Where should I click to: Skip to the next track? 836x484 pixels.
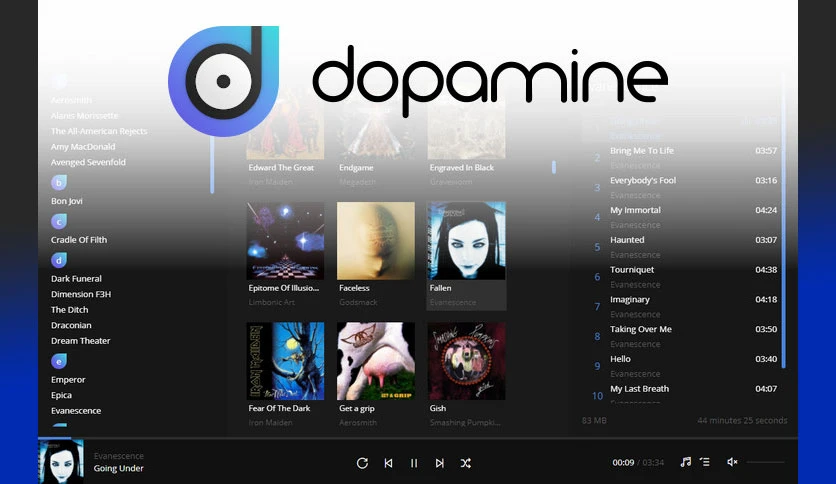point(439,463)
